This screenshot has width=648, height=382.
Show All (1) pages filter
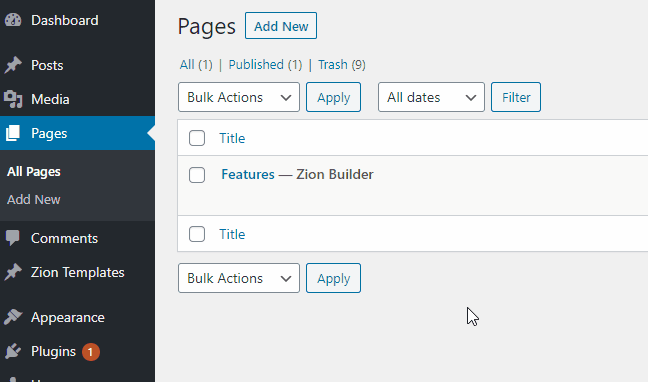[x=196, y=64]
